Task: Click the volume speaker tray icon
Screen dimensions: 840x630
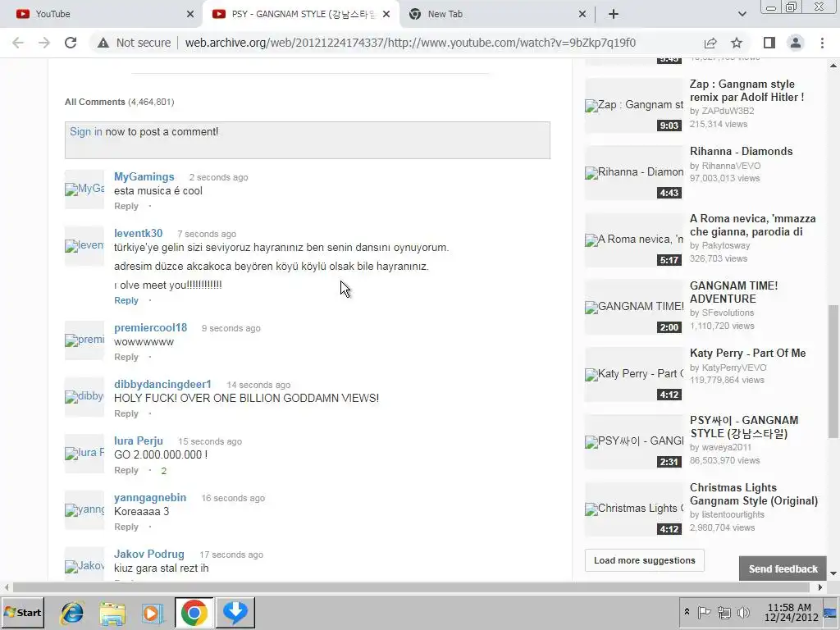Action: (743, 612)
